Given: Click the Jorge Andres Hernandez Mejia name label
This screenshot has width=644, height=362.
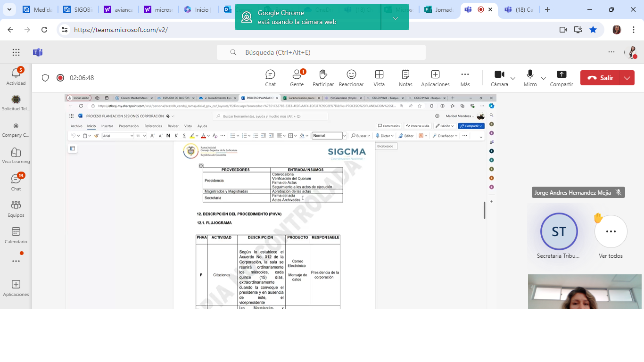Looking at the screenshot, I should 578,192.
